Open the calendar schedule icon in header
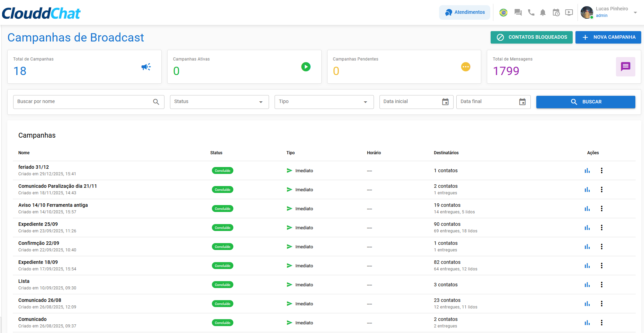Image resolution: width=644 pixels, height=333 pixels. click(x=556, y=13)
